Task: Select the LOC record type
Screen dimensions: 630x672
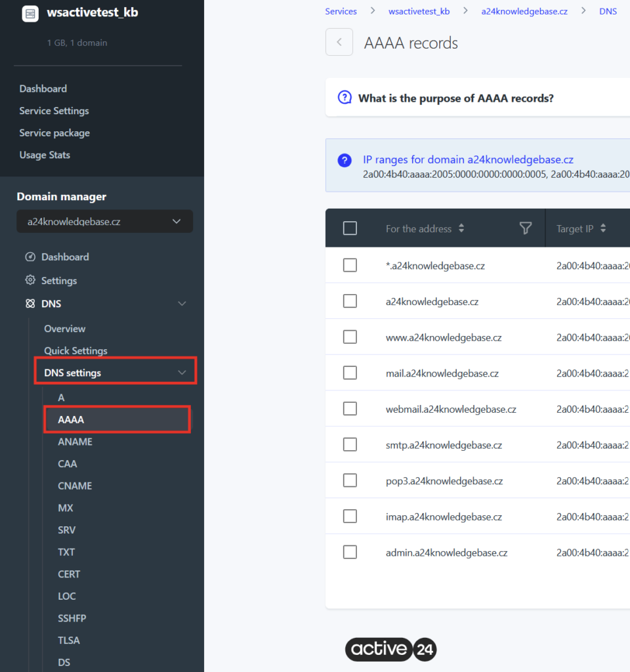Action: click(x=67, y=596)
